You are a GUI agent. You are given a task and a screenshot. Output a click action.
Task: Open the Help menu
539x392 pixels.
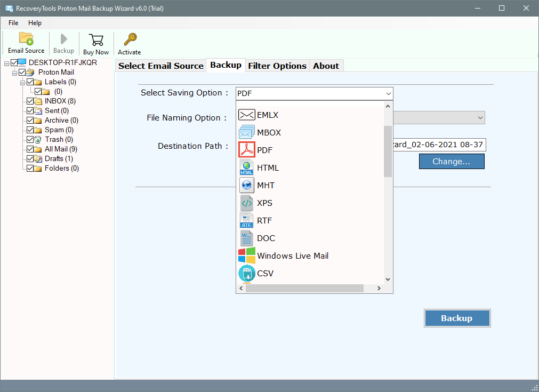point(35,23)
